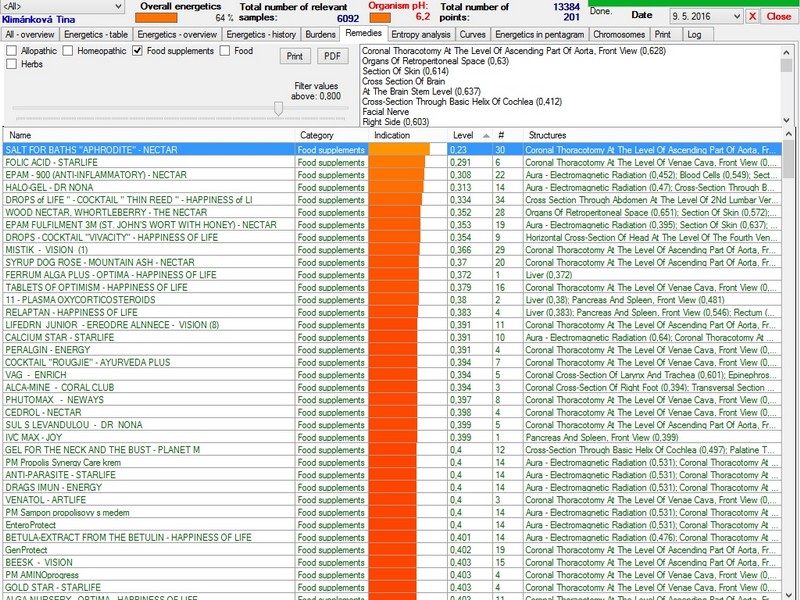The image size is (800, 600).
Task: Open Energetics in pentagram tab
Action: coord(539,34)
